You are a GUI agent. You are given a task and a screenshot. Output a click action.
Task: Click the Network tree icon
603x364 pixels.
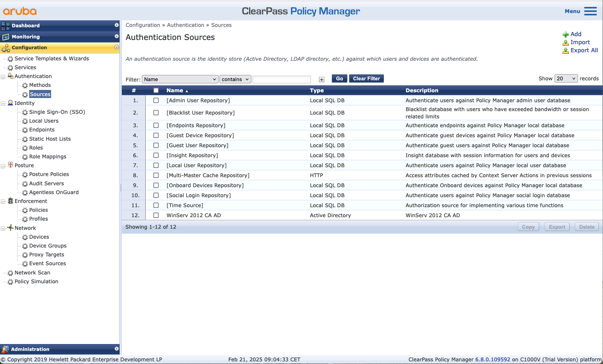[10, 228]
